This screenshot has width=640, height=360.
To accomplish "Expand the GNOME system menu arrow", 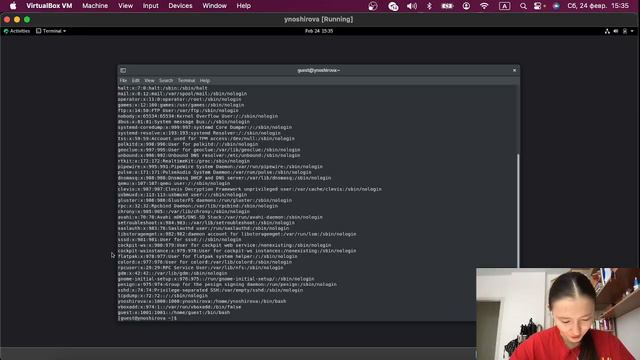I will click(x=632, y=31).
